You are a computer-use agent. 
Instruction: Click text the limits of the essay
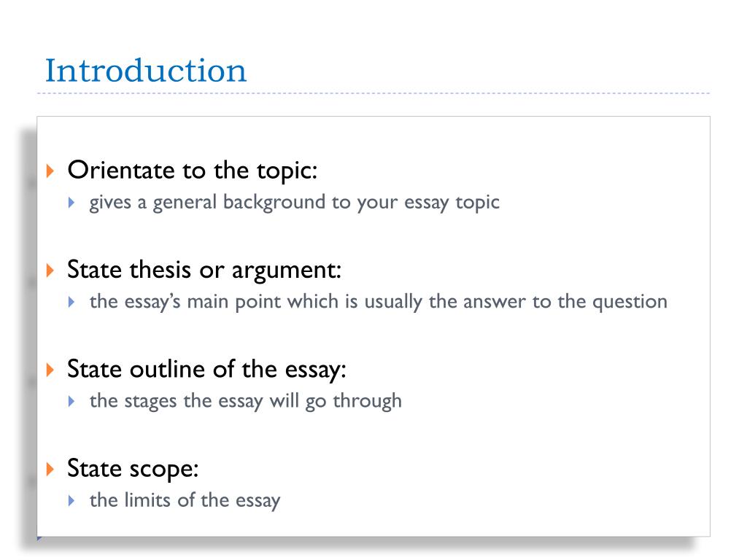point(185,501)
